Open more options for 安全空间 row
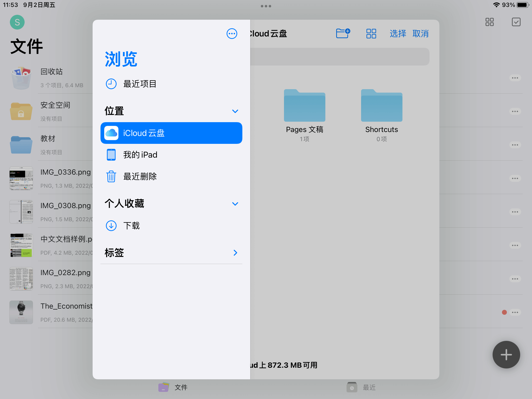The height and width of the screenshot is (399, 532). point(515,111)
